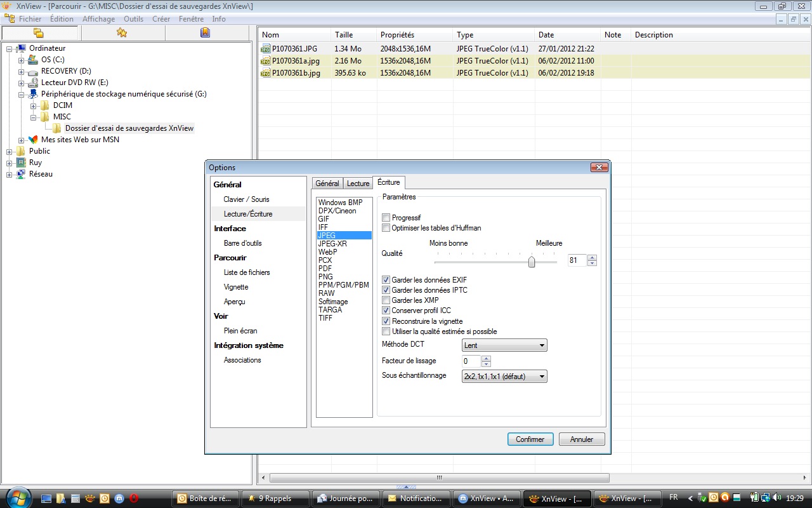This screenshot has width=812, height=508.
Task: Open the Barre d'outils options page
Action: [x=243, y=243]
